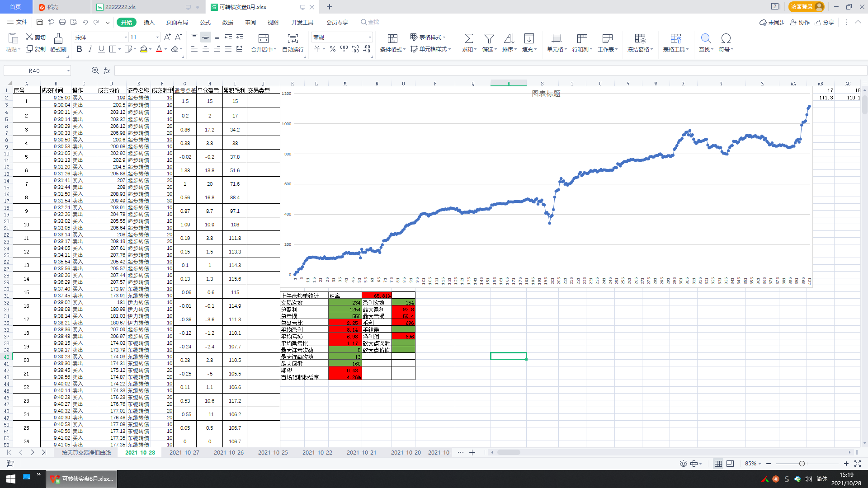Switch to normal grid view in status bar

pyautogui.click(x=718, y=464)
